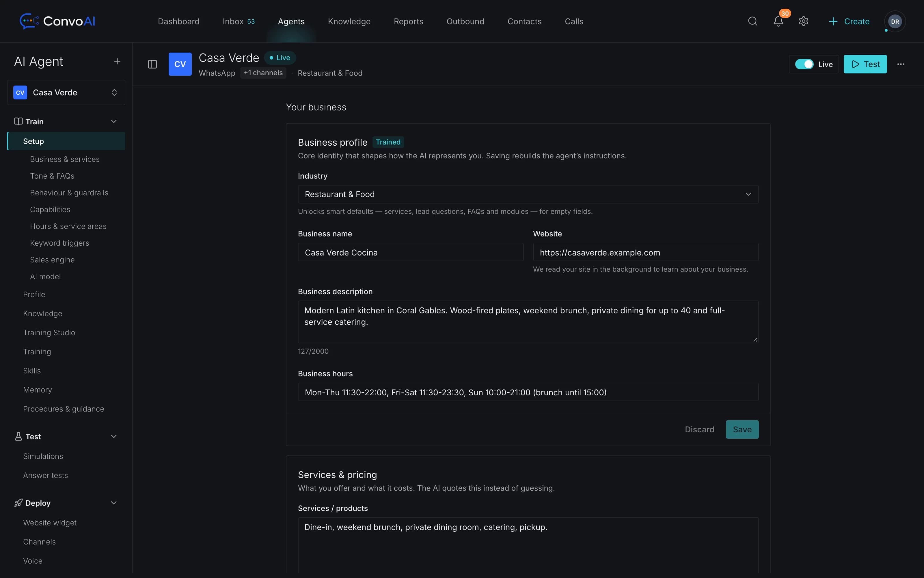The image size is (924, 578).
Task: Expand the +1 channels badge
Action: (x=263, y=73)
